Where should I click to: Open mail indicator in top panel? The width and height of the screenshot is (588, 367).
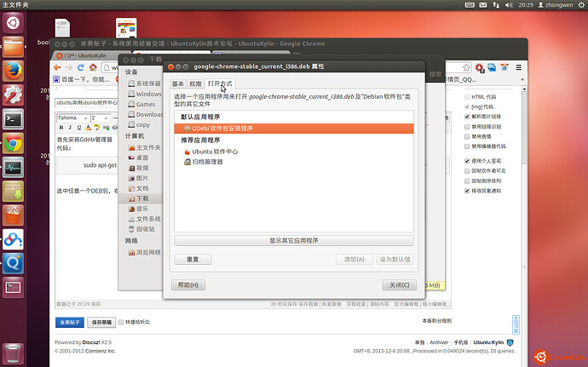click(483, 5)
